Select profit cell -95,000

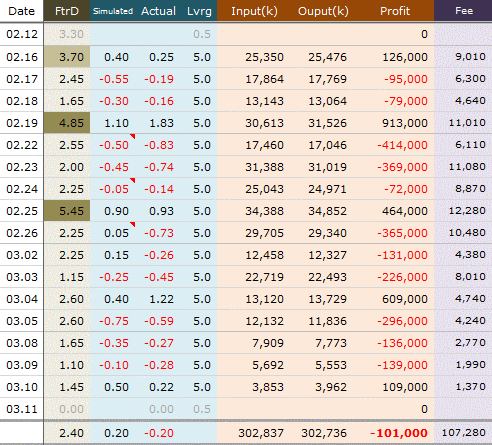pyautogui.click(x=406, y=79)
